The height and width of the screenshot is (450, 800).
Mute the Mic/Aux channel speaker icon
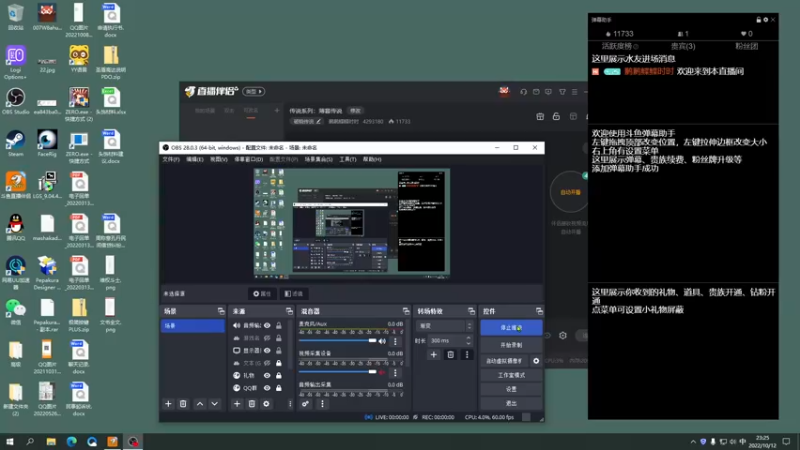382,341
